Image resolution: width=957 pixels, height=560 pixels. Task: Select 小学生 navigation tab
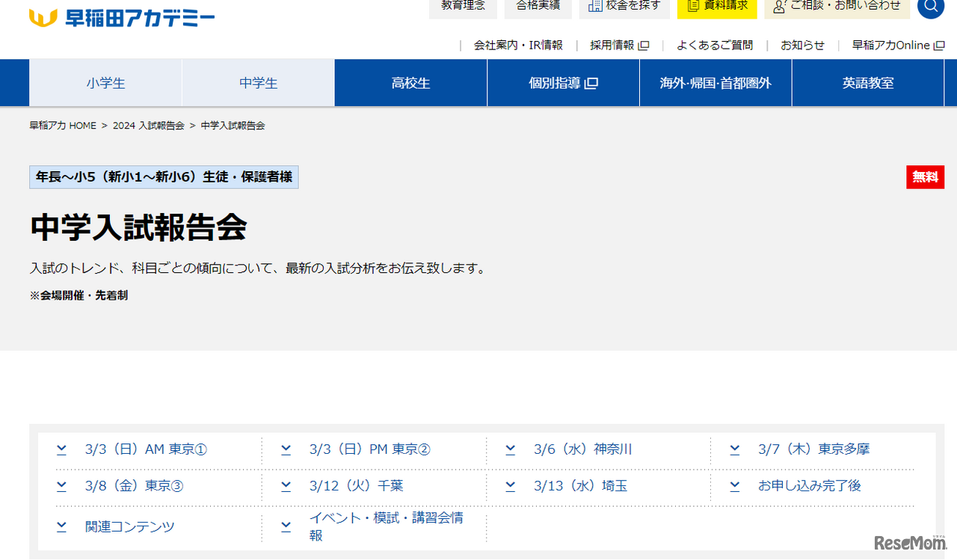click(105, 83)
